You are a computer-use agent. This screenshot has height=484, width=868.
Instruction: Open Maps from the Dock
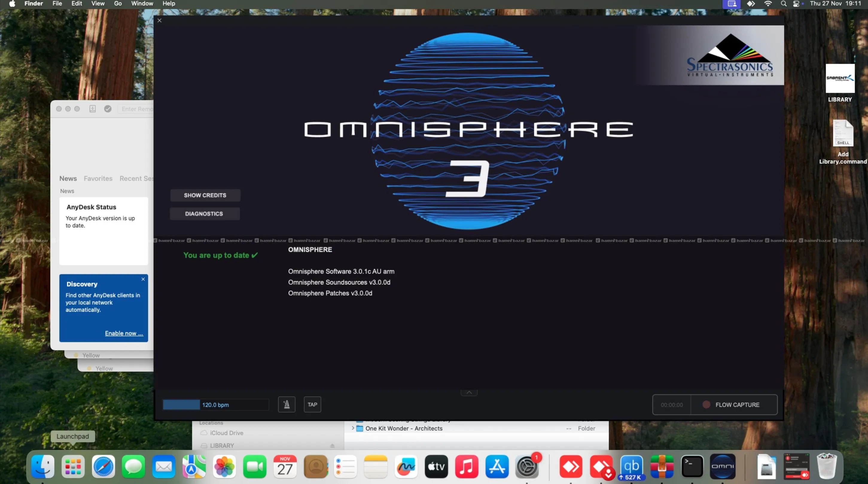click(194, 466)
